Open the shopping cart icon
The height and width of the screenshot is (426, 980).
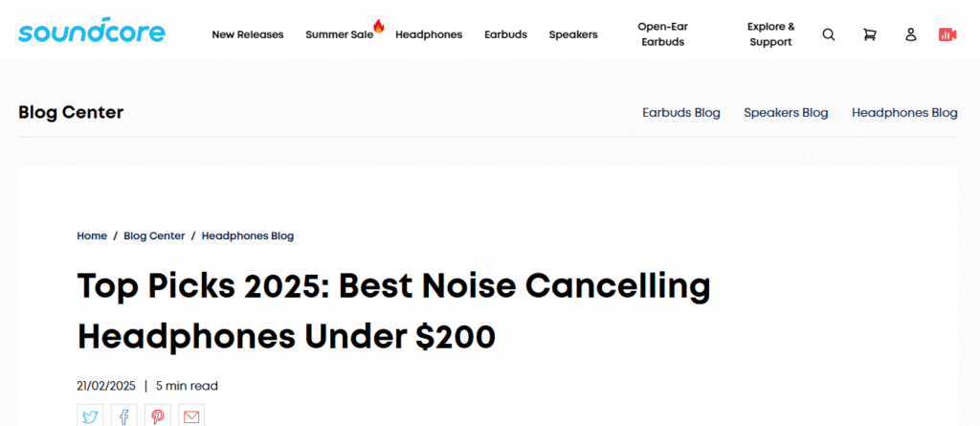click(869, 34)
